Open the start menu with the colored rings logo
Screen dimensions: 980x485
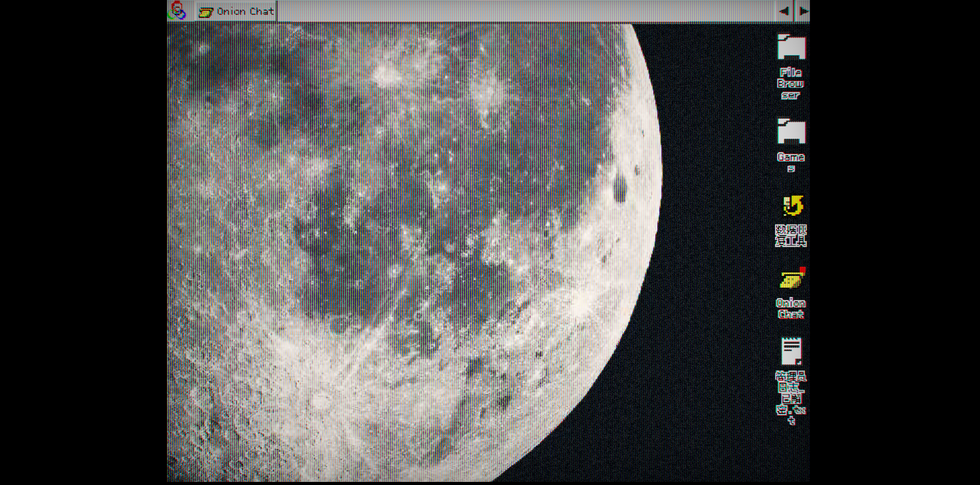[x=177, y=11]
